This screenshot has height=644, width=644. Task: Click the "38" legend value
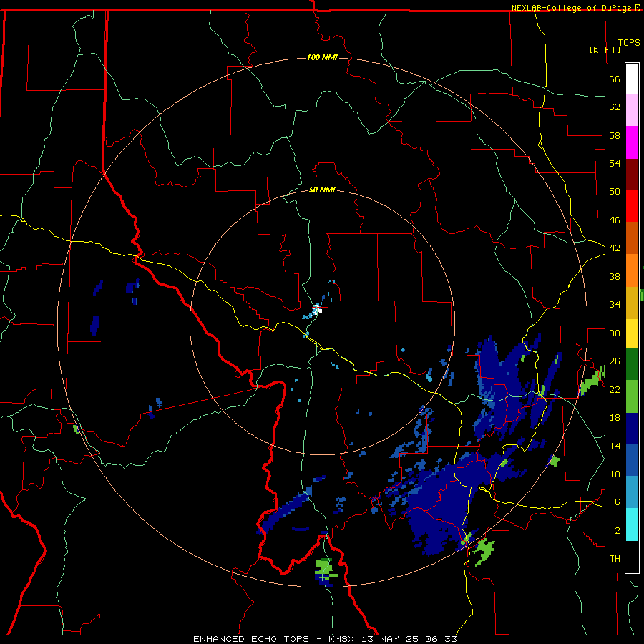tap(615, 276)
